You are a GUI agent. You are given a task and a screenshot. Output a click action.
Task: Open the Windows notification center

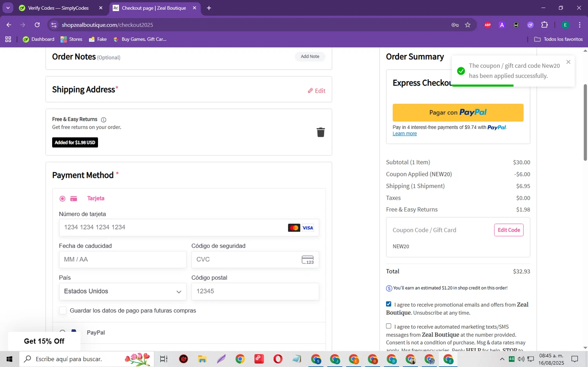click(575, 359)
